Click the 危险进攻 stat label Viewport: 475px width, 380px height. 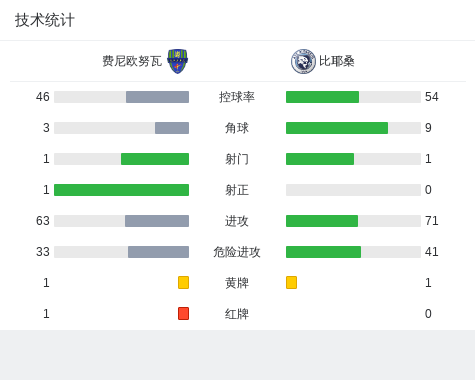(237, 252)
